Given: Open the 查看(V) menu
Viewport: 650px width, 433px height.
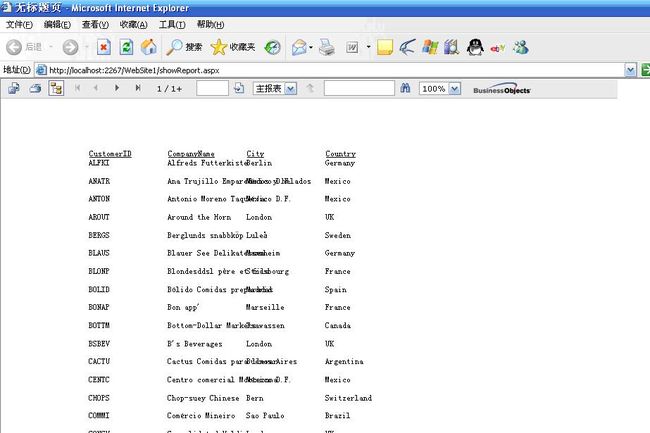Looking at the screenshot, I should (x=95, y=25).
